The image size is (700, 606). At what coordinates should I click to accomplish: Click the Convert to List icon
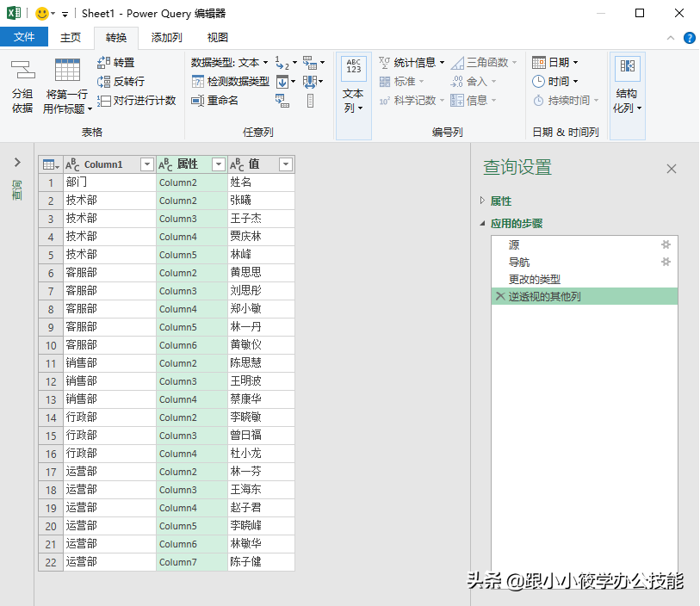tap(310, 101)
